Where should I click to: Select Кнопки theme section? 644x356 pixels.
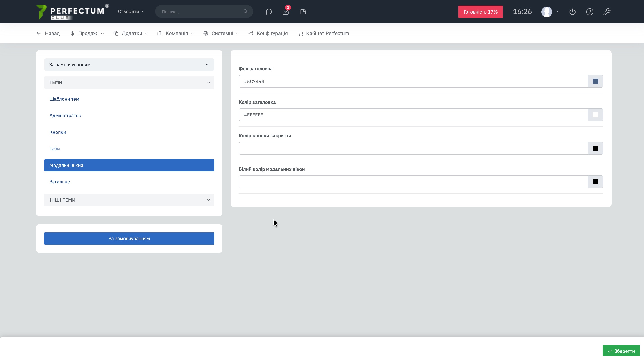58,132
